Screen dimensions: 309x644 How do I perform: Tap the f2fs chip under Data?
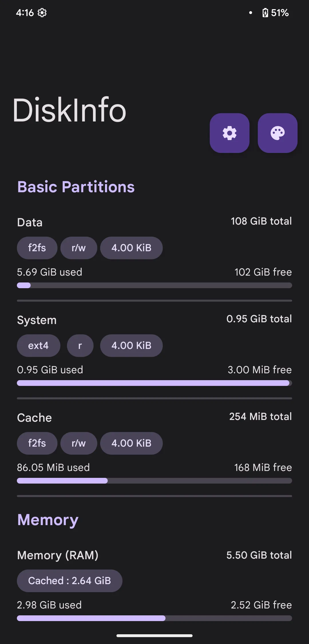[x=37, y=248]
